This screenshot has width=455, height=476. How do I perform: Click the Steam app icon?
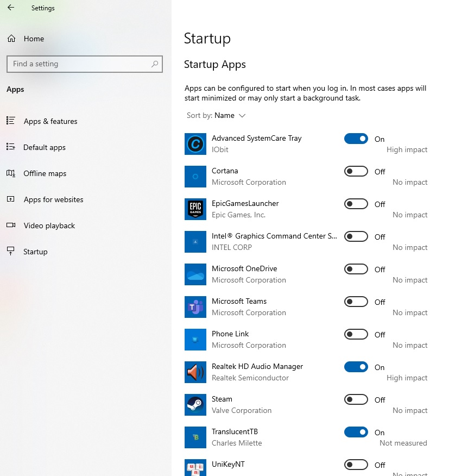(x=195, y=405)
